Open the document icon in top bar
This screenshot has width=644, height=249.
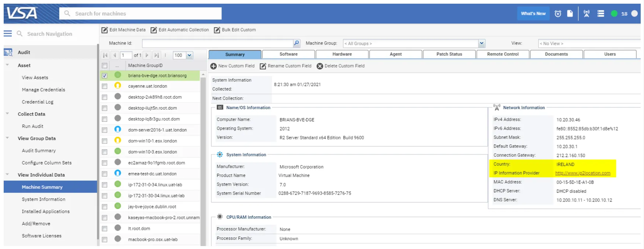tap(570, 14)
